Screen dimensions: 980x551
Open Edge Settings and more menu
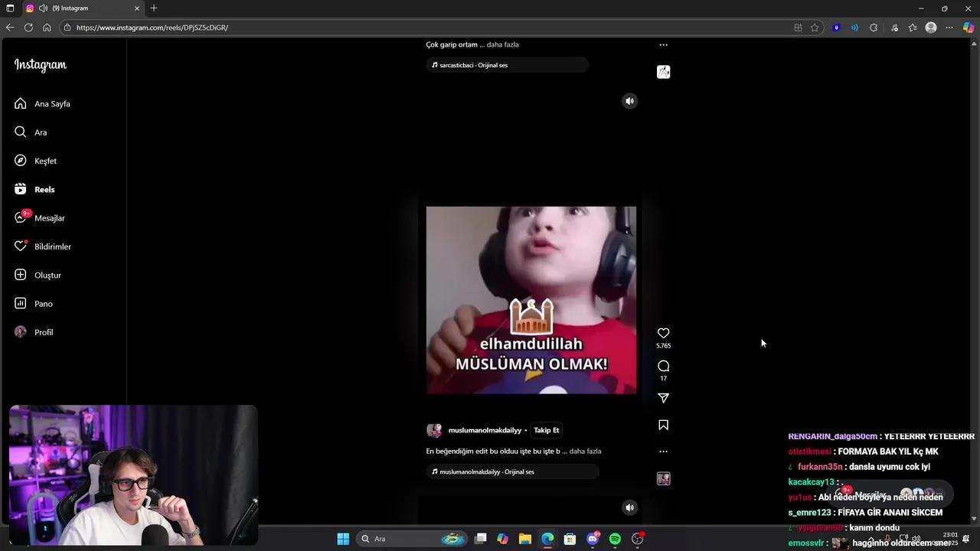[x=949, y=28]
